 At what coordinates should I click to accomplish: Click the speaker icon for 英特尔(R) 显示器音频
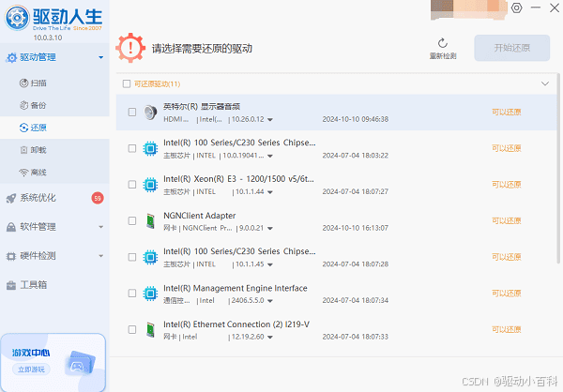click(x=150, y=113)
